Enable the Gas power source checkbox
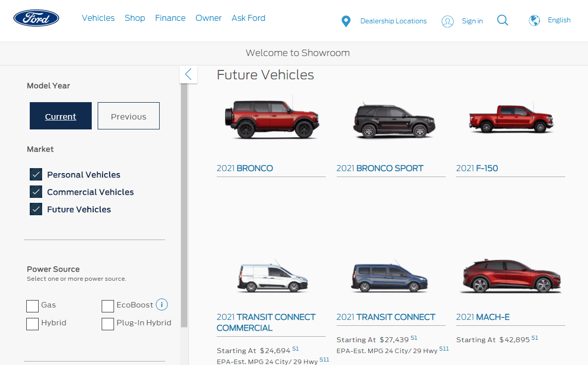The image size is (588, 365). 33,306
